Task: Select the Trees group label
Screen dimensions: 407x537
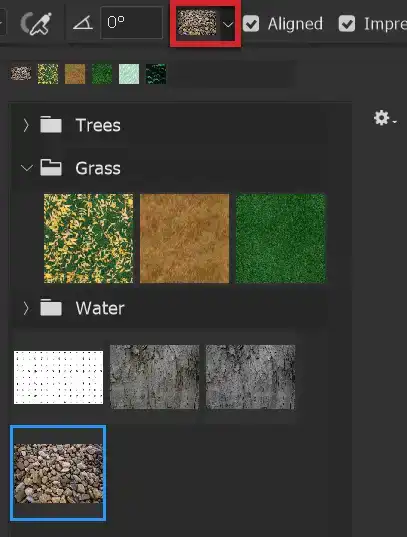Action: coord(98,125)
